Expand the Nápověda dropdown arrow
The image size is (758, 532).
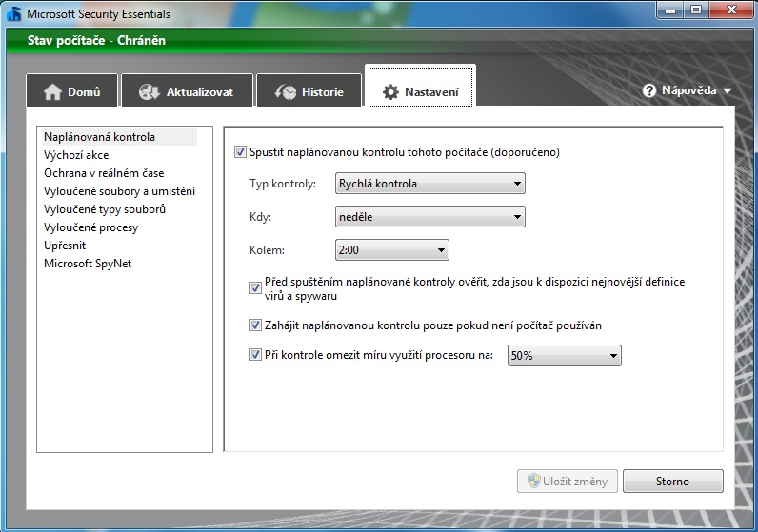tap(728, 90)
